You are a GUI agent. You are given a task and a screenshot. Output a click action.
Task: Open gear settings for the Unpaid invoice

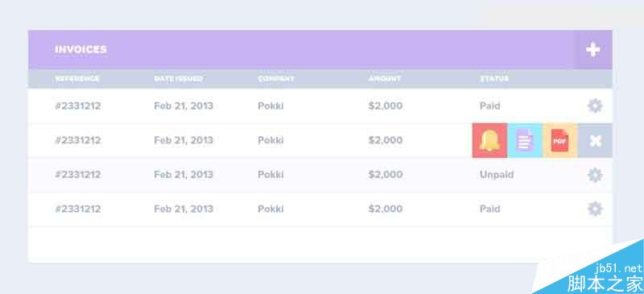[x=595, y=175]
